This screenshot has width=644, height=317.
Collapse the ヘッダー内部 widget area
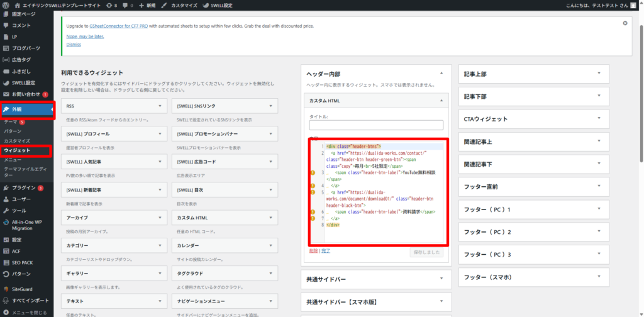(441, 74)
